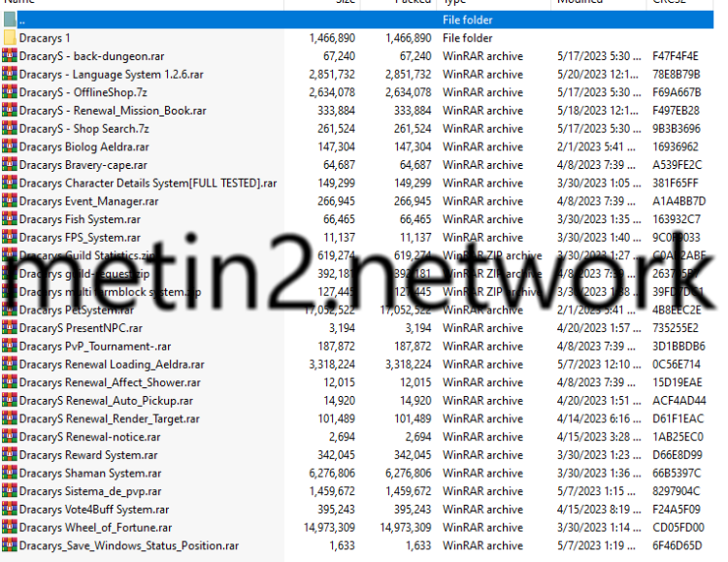The image size is (728, 562).
Task: Select file name Dracarys Reward System.rar
Action: pyautogui.click(x=88, y=455)
